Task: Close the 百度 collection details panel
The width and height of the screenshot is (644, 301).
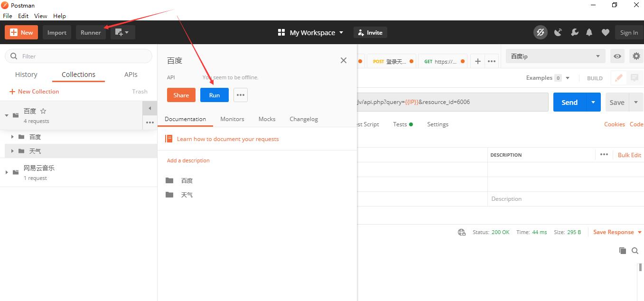Action: (344, 60)
